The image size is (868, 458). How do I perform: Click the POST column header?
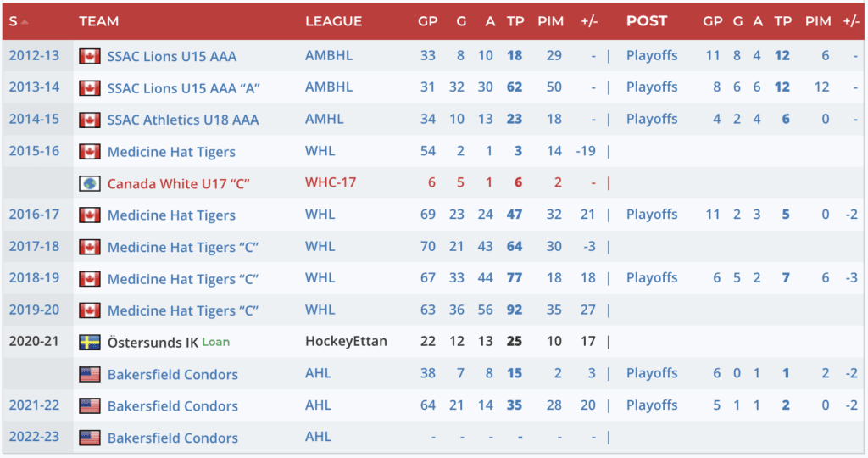pos(647,21)
